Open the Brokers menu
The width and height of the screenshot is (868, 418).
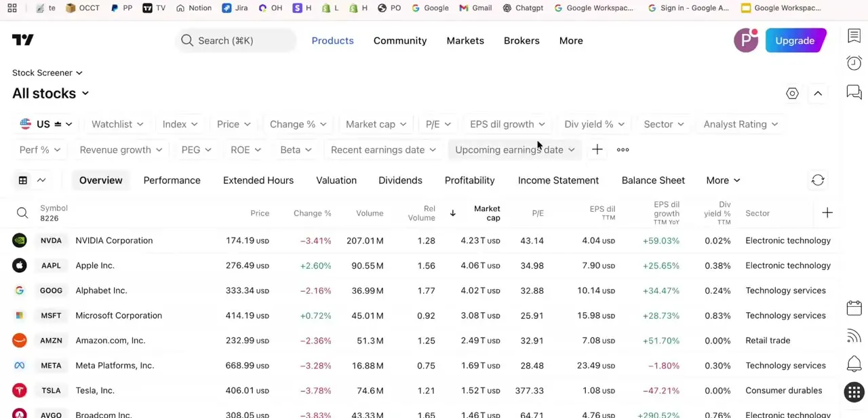click(x=521, y=41)
